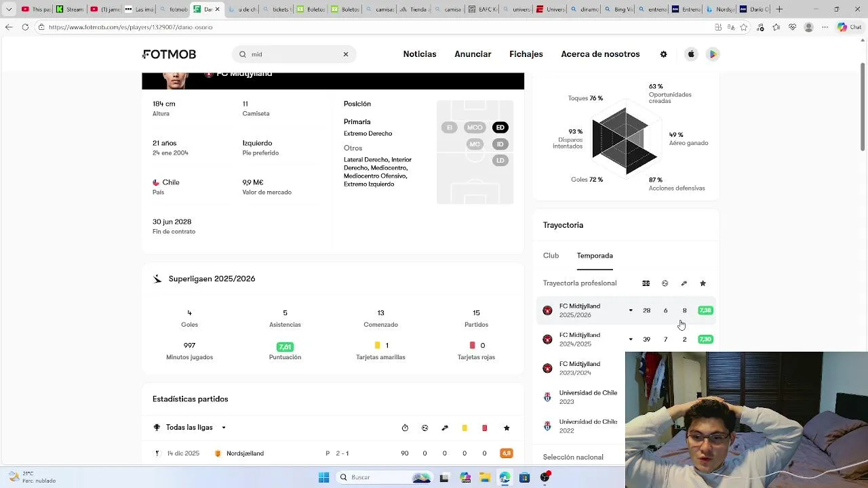Click the 6,8 match rating badge

[507, 453]
